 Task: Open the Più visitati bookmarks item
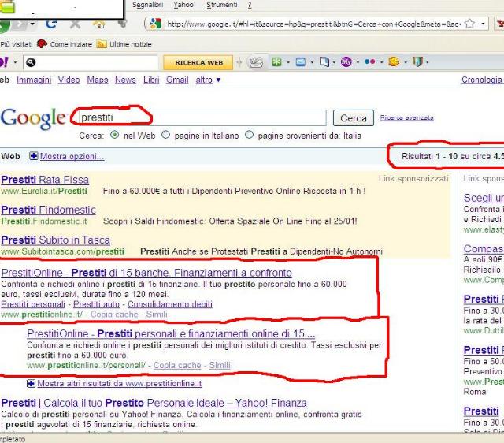(16, 44)
